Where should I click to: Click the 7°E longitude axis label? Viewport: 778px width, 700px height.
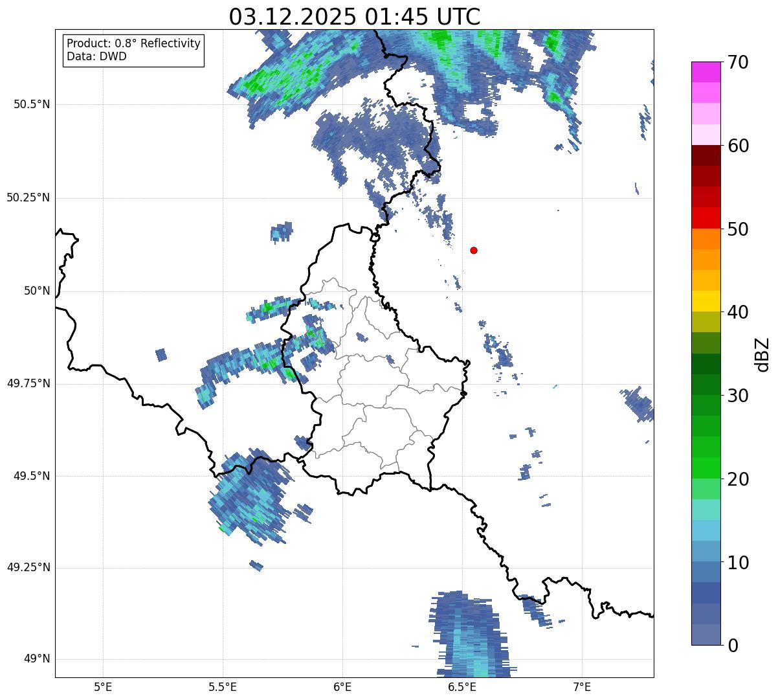(582, 686)
